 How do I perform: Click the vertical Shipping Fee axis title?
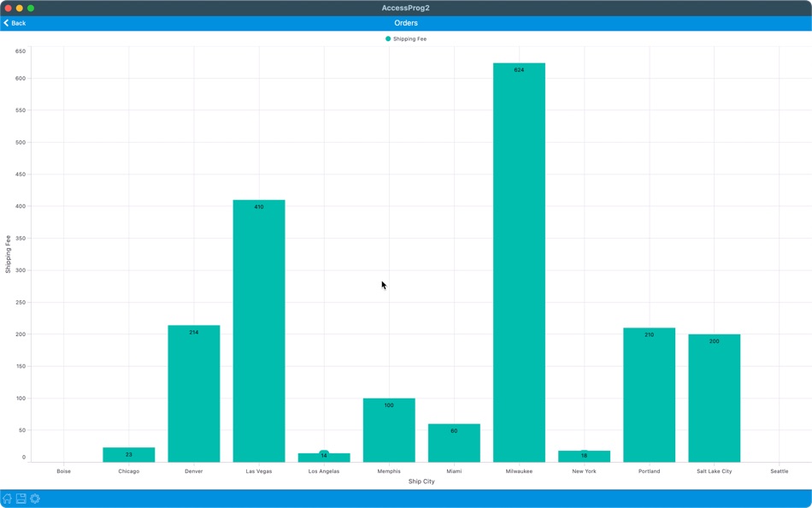pos(8,254)
